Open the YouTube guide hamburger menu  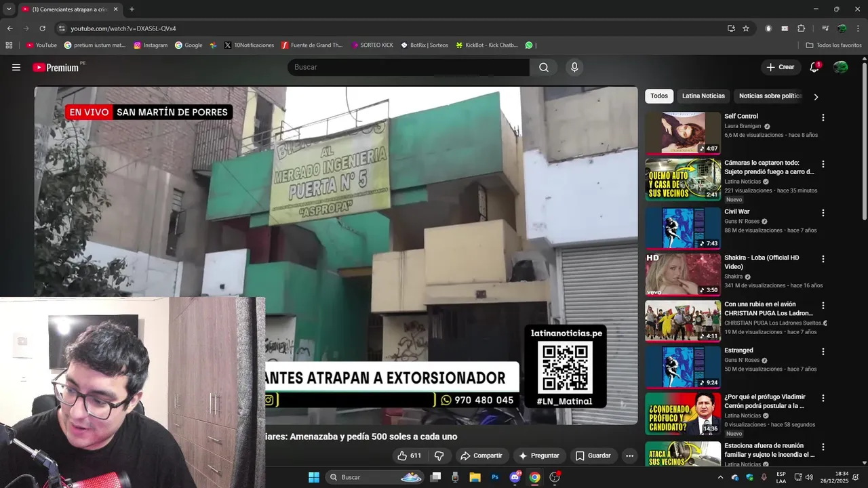(x=16, y=67)
